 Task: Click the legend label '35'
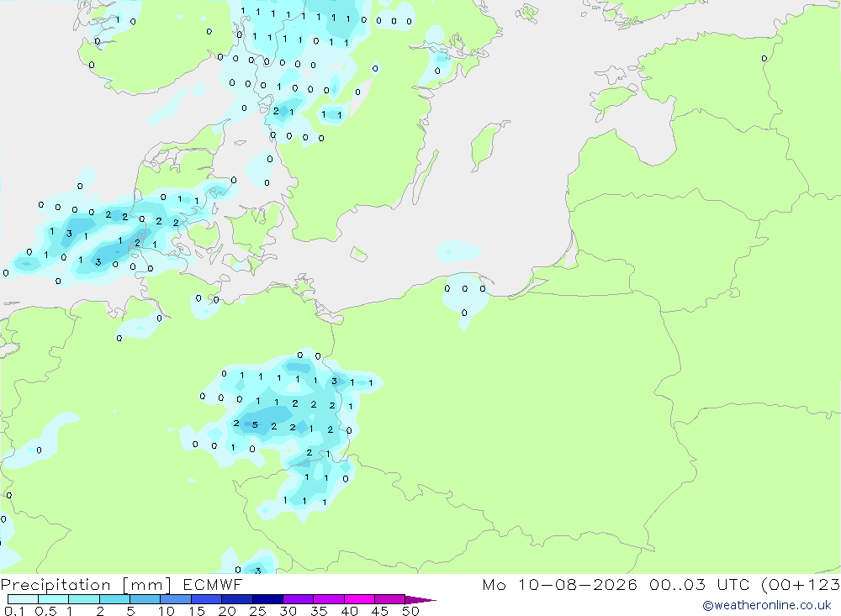click(x=319, y=611)
